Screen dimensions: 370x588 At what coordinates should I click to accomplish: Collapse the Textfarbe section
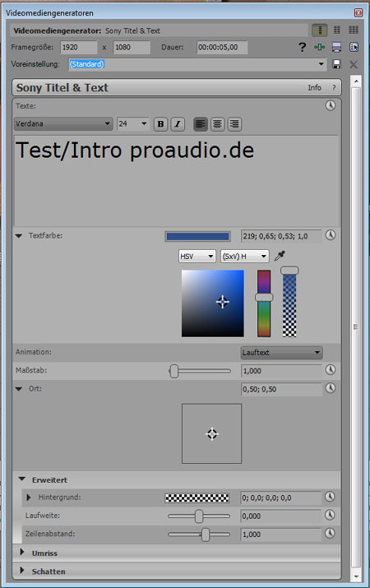[x=19, y=236]
